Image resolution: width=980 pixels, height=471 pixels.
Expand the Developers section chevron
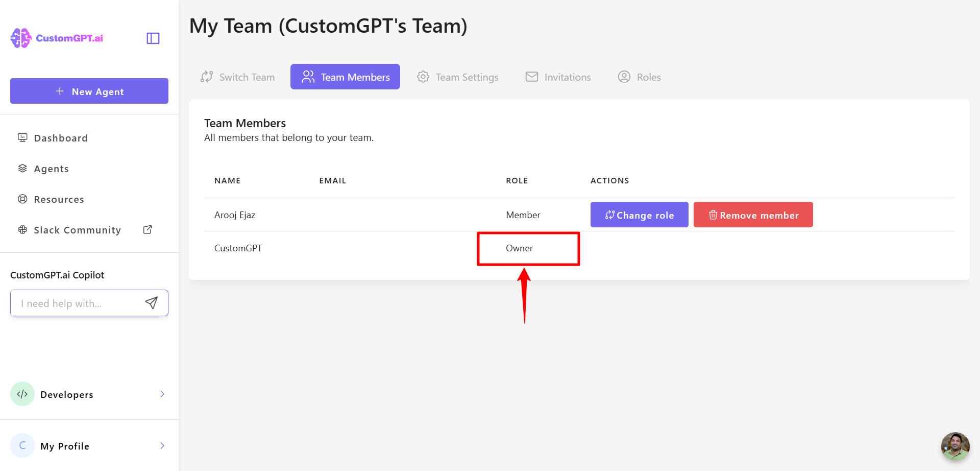click(162, 394)
